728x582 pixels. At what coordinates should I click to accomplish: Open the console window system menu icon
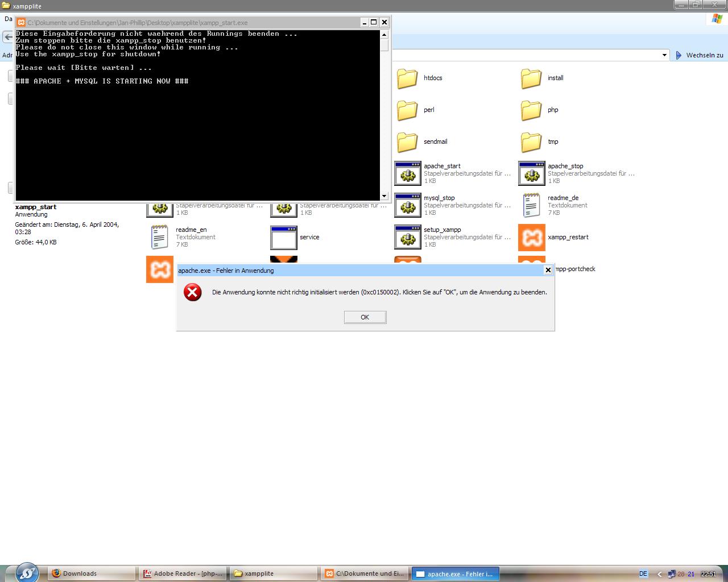coord(21,23)
